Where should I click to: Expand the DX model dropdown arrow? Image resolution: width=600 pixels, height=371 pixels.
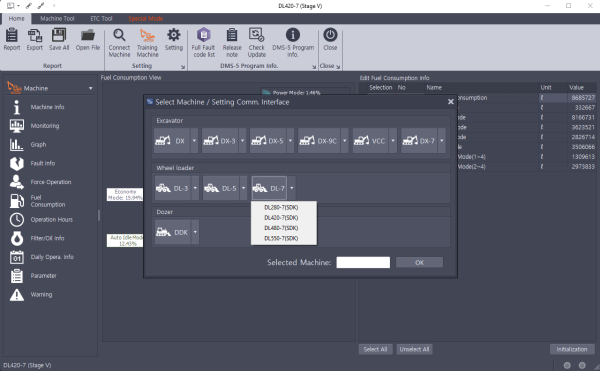pyautogui.click(x=194, y=141)
